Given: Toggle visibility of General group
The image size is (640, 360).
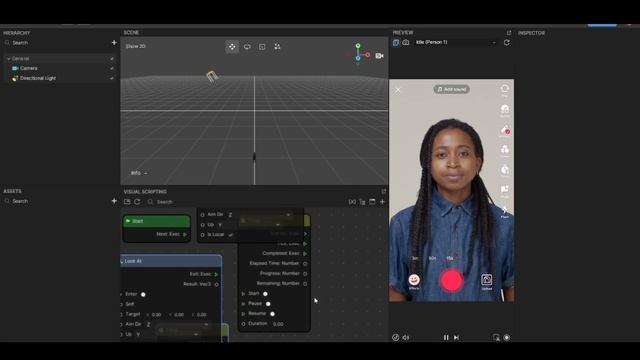Looking at the screenshot, I should pyautogui.click(x=111, y=59).
